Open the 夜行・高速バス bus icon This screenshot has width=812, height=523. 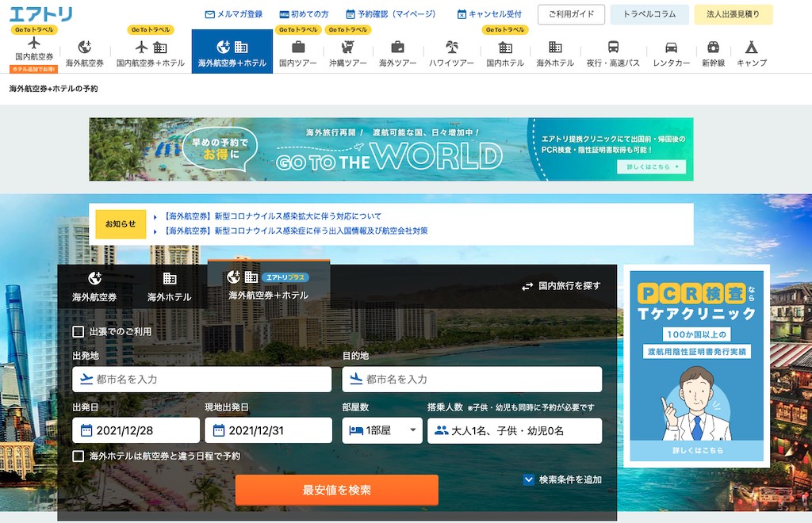point(613,47)
